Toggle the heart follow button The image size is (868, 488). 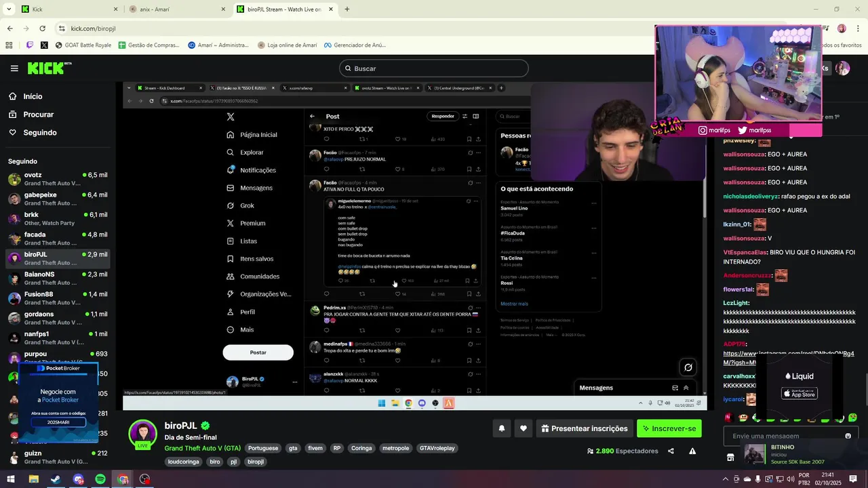pyautogui.click(x=523, y=428)
